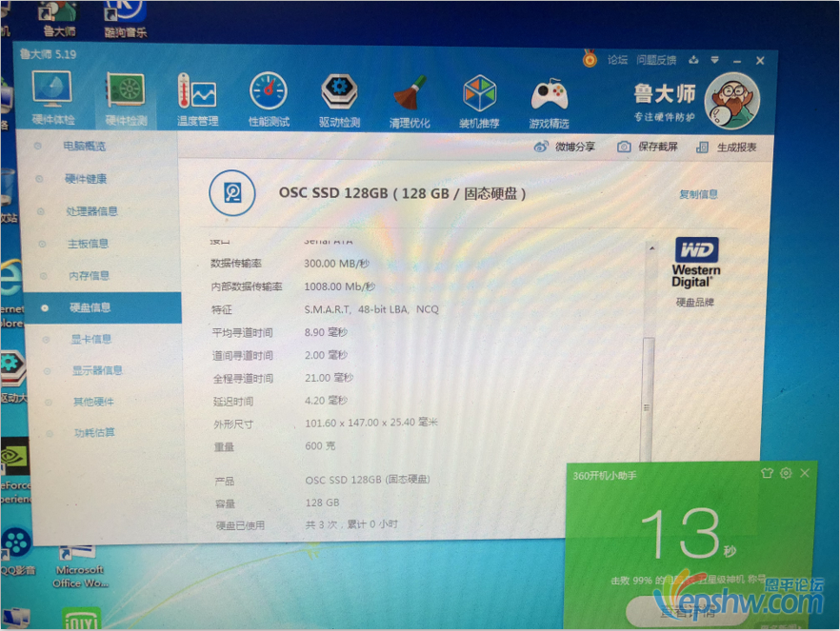Screen dimensions: 840x631
Task: Select the 硬件检测 hardware detection icon
Action: [126, 99]
